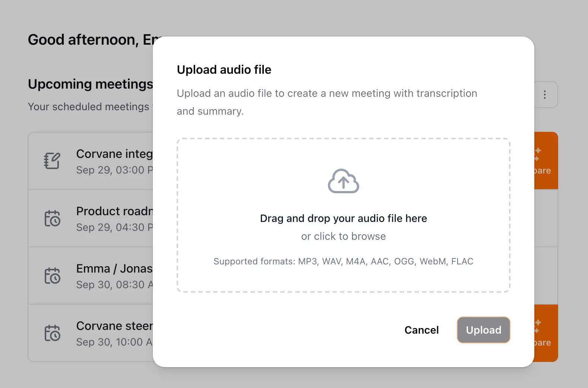Viewport: 588px width, 388px height.
Task: Click the Sep 30, 08:30 date text
Action: click(114, 285)
